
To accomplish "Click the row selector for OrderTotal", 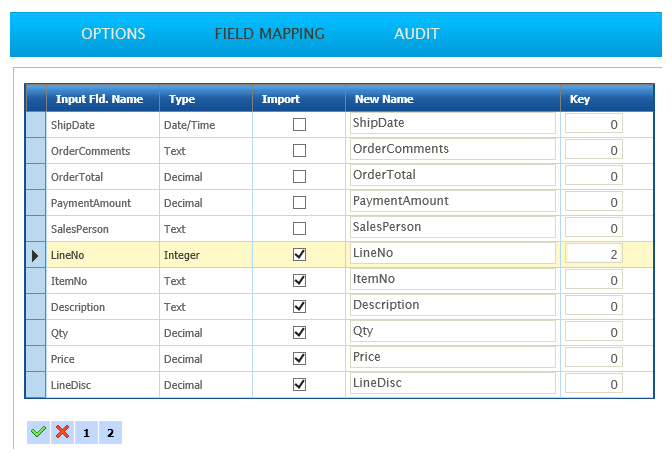I will coord(35,177).
